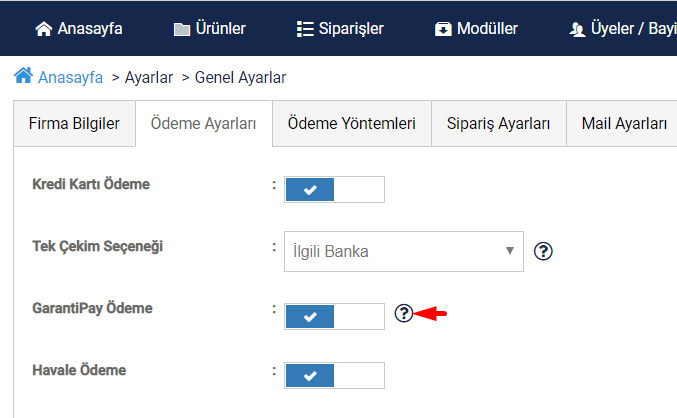Open the Mail Ayarları tab

coord(624,124)
